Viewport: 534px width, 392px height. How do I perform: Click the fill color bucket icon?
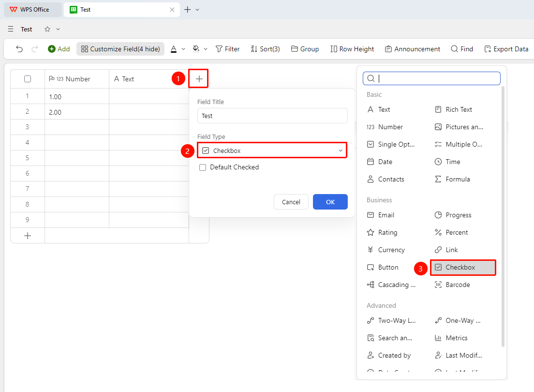[196, 49]
